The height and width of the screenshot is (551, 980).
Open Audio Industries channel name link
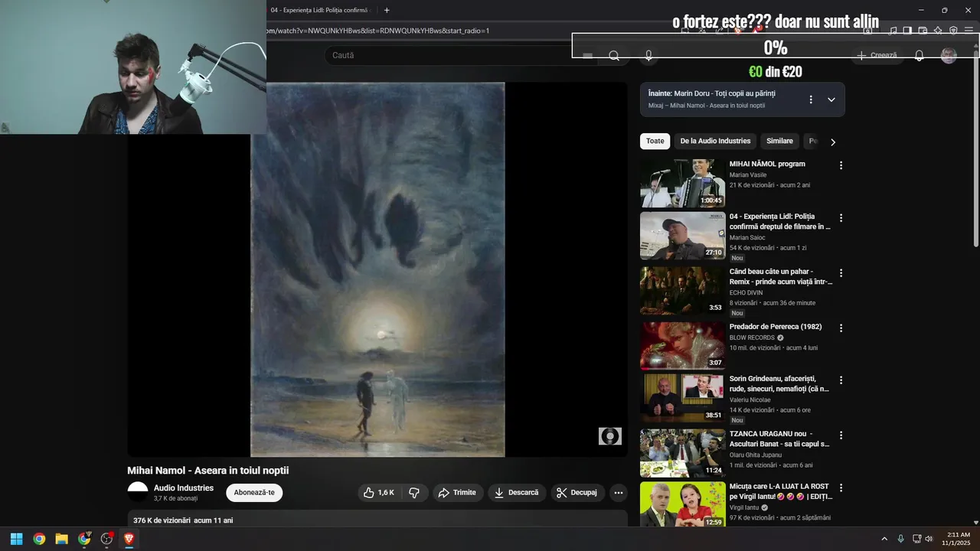[x=184, y=488]
